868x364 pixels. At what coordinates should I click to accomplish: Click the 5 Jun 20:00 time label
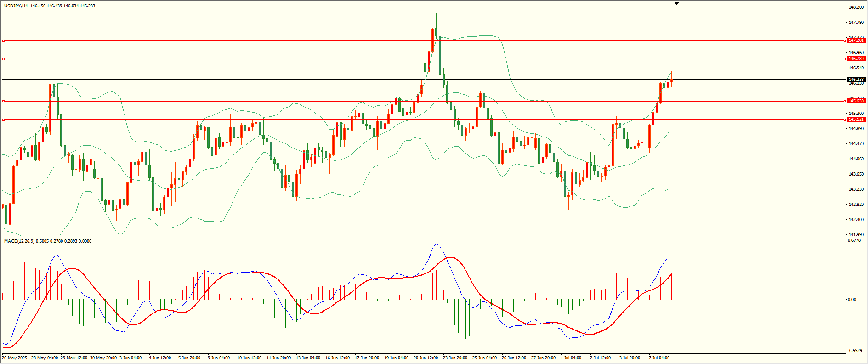tap(190, 358)
